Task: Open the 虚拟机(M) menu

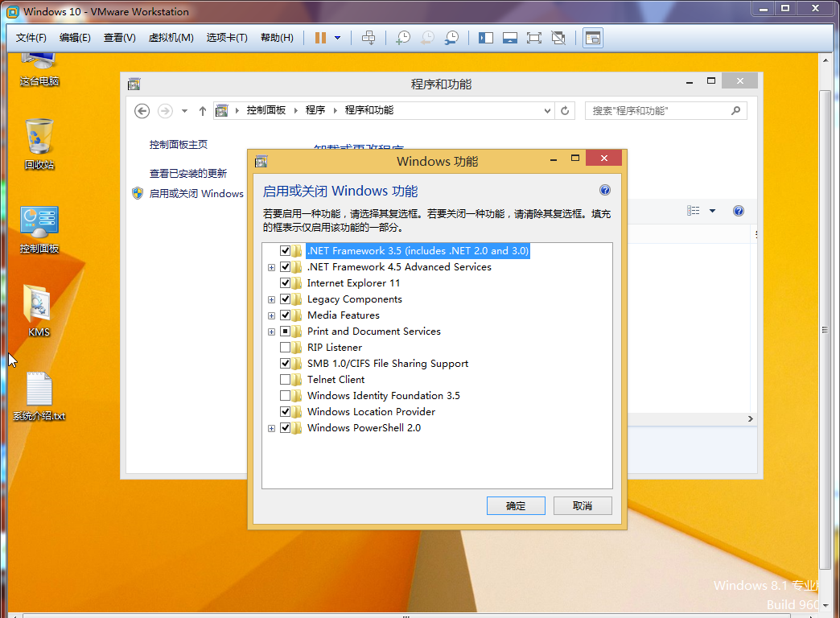Action: (x=171, y=38)
